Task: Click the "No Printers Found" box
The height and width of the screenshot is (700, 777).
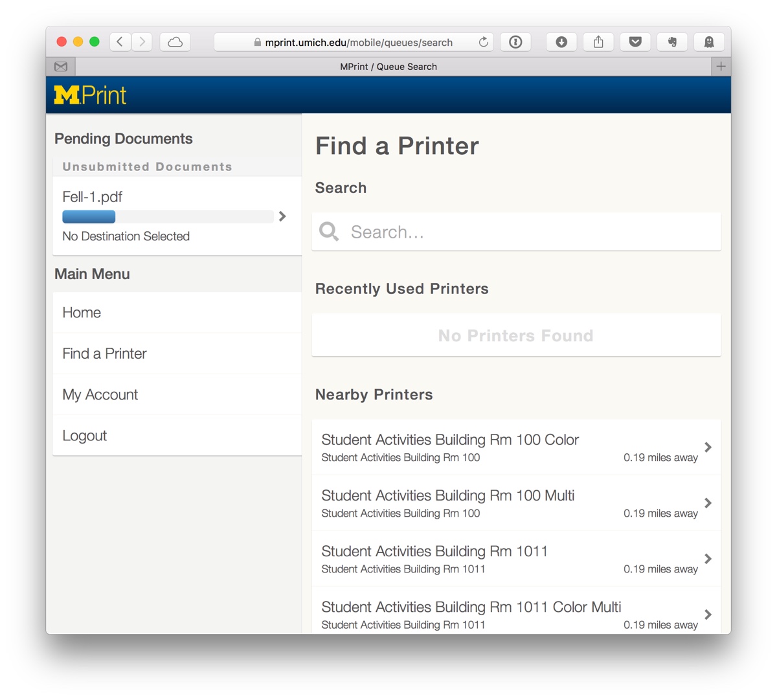Action: tap(516, 335)
